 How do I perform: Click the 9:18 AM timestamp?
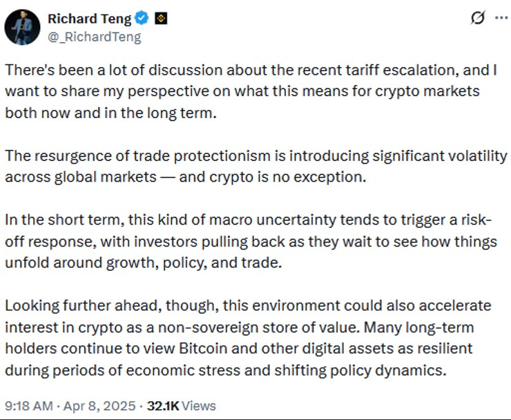pos(29,406)
